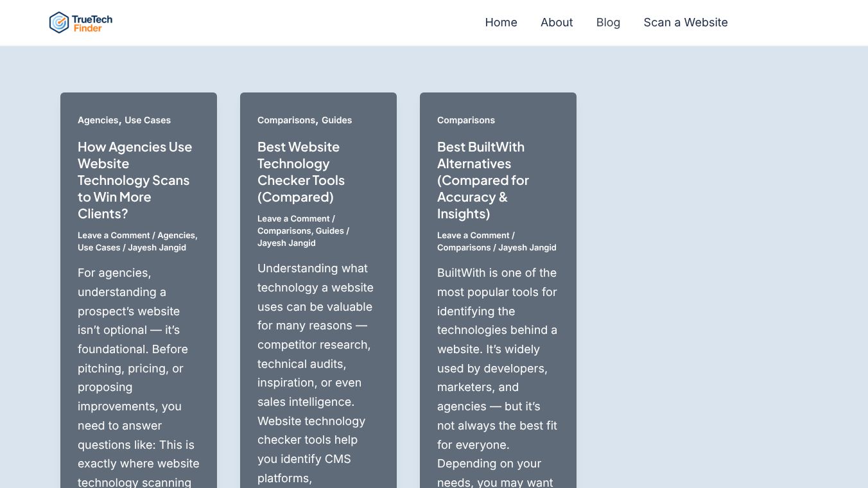868x488 pixels.
Task: Leave a Comment on Technology Checker Tools article
Action: click(x=293, y=219)
